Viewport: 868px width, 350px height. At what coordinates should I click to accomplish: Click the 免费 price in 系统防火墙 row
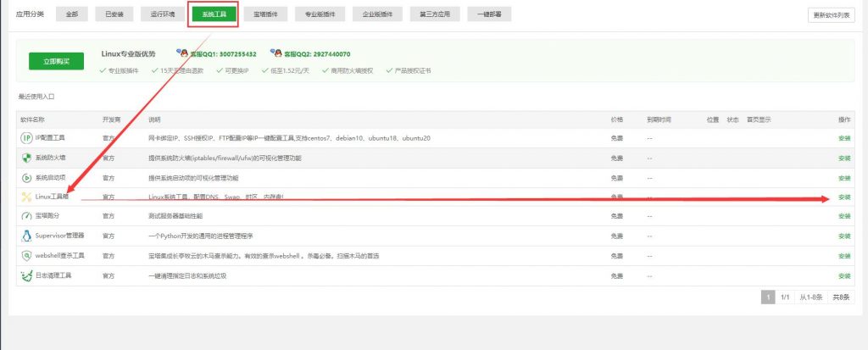pos(617,158)
